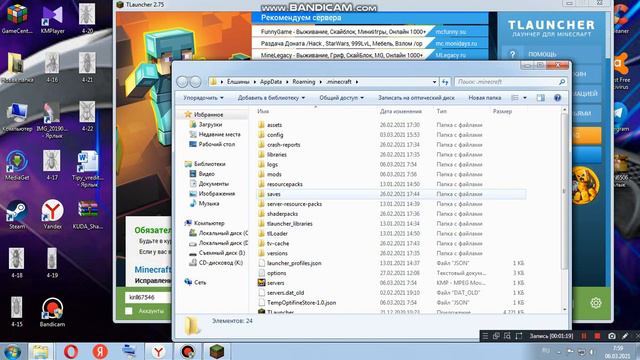Viewport: 640px width, 360px height.
Task: Click the TLauncher username input field
Action: coord(148,297)
